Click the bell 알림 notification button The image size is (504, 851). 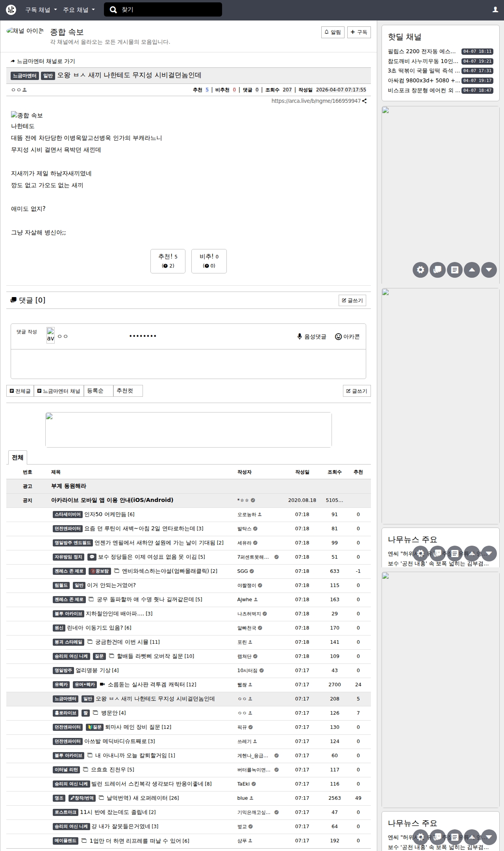click(x=333, y=32)
